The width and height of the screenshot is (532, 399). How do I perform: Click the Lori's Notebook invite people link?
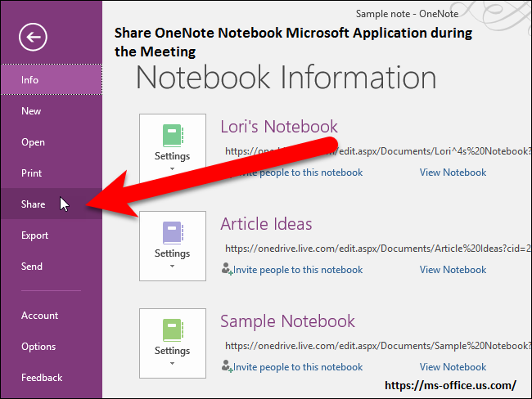click(x=298, y=173)
